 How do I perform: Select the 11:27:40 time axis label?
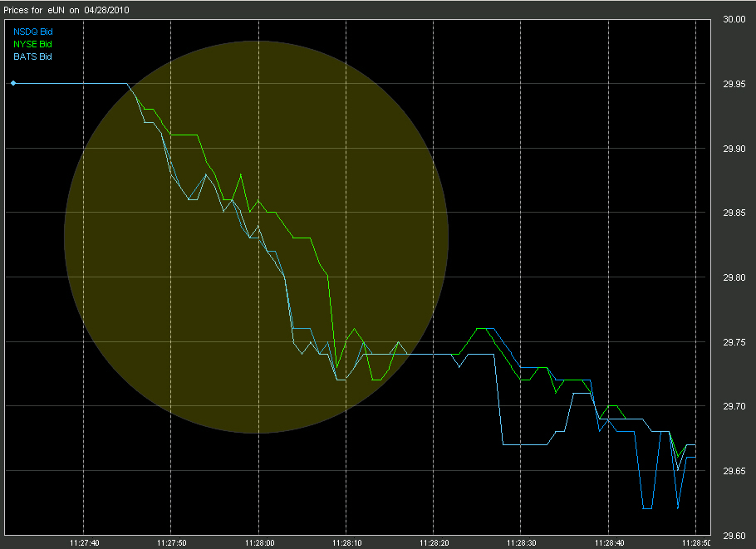tap(85, 543)
